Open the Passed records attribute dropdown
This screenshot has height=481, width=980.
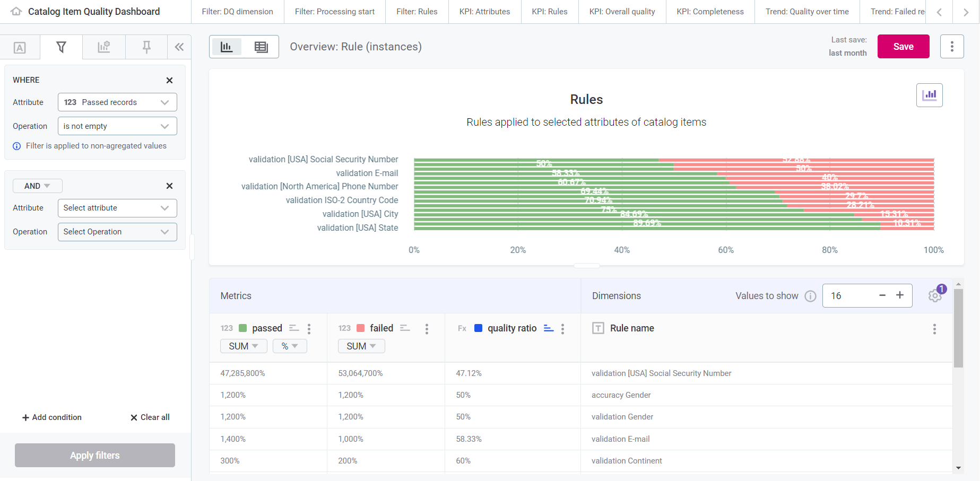click(117, 102)
